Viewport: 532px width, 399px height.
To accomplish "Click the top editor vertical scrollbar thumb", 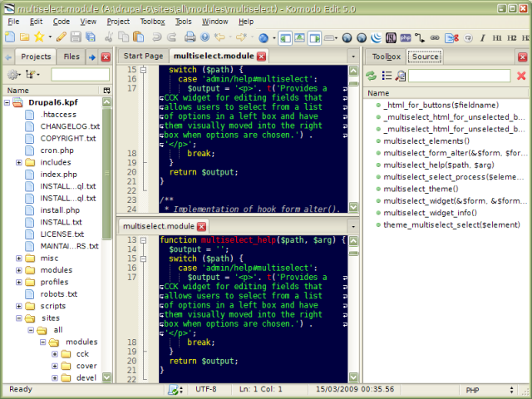I will tap(353, 84).
